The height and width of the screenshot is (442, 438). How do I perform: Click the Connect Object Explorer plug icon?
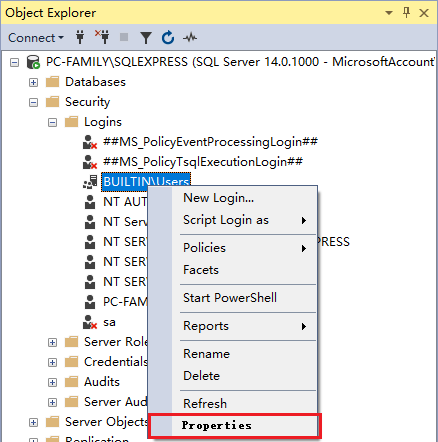click(x=80, y=37)
